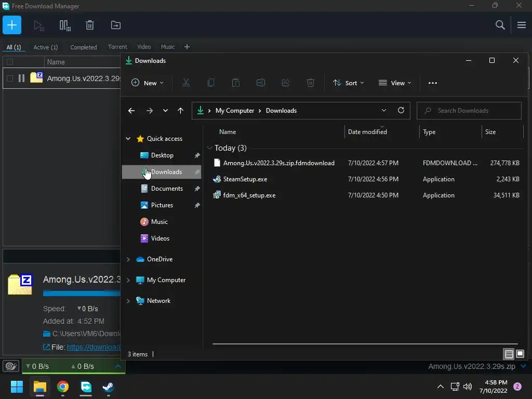Open the Sort dropdown in Explorer
Image resolution: width=532 pixels, height=399 pixels.
349,83
